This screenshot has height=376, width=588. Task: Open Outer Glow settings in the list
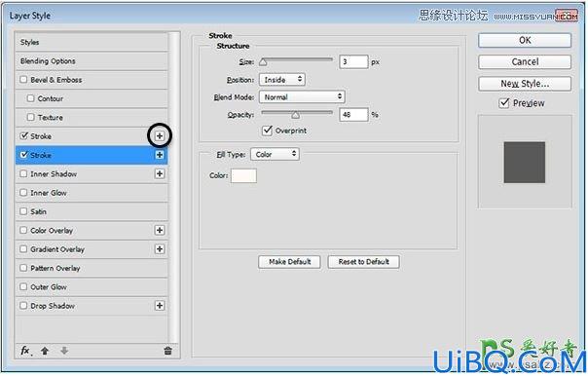point(92,286)
